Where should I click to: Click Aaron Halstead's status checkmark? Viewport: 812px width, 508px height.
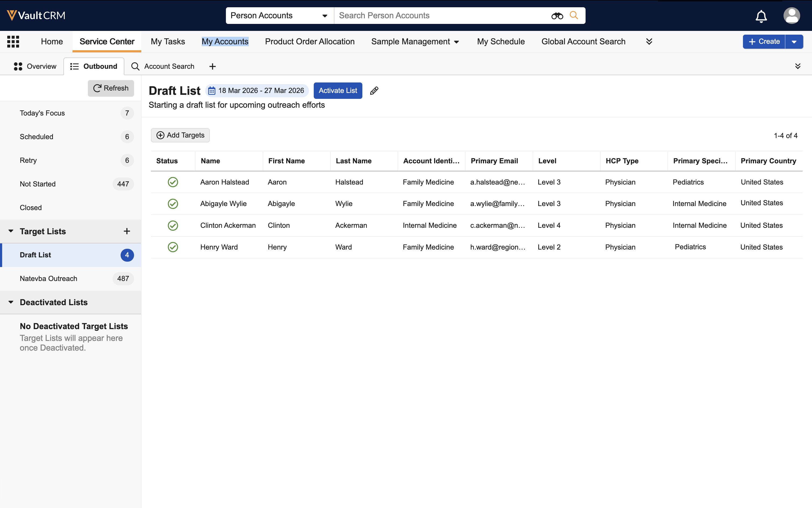pos(173,182)
